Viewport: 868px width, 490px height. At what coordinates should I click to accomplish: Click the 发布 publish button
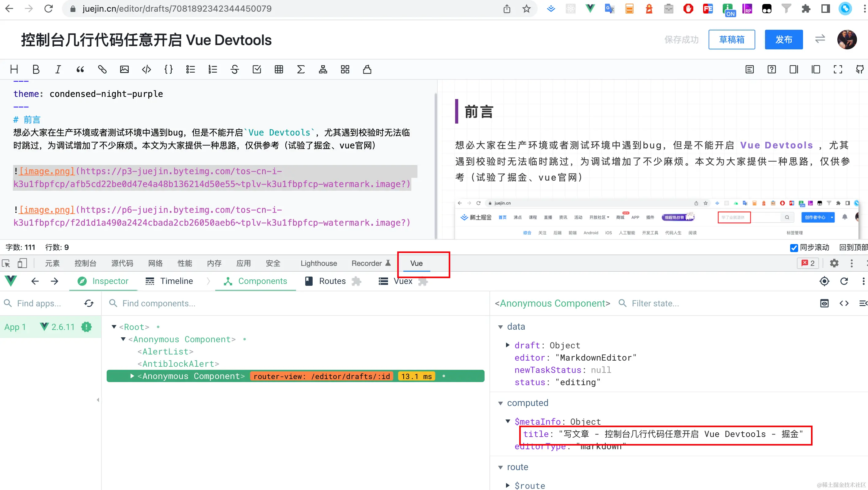point(783,40)
